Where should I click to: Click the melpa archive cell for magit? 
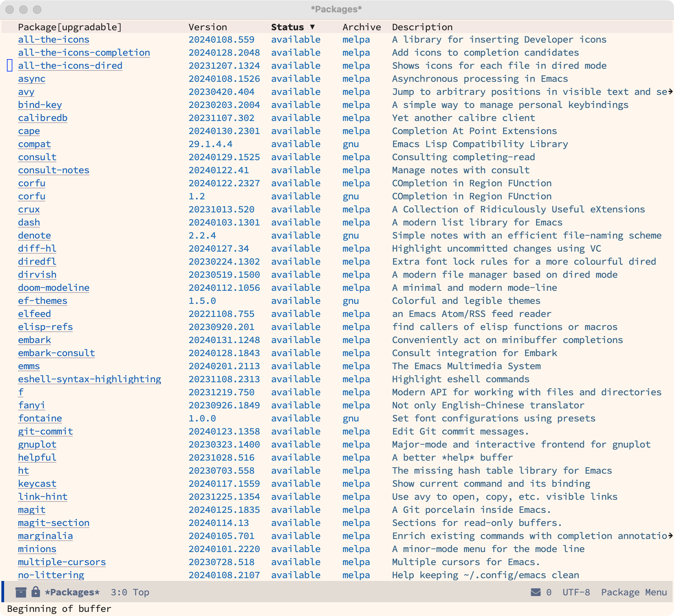pyautogui.click(x=356, y=510)
